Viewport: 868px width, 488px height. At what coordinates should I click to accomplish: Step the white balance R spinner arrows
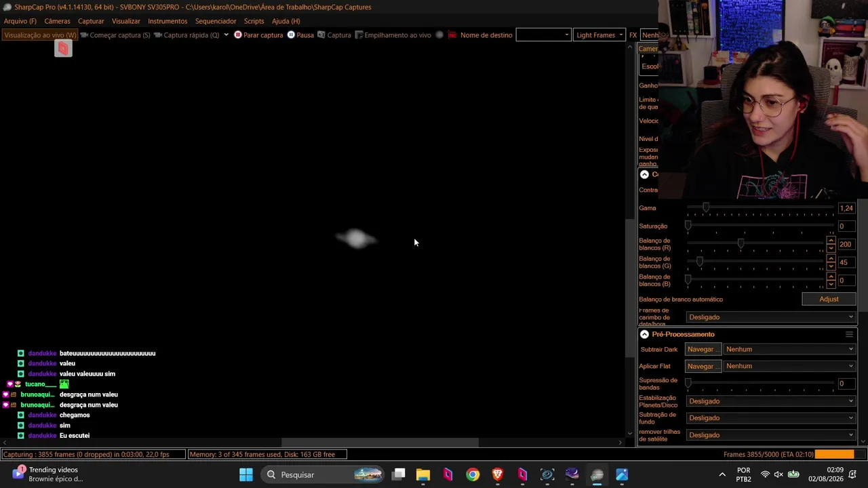click(x=831, y=244)
